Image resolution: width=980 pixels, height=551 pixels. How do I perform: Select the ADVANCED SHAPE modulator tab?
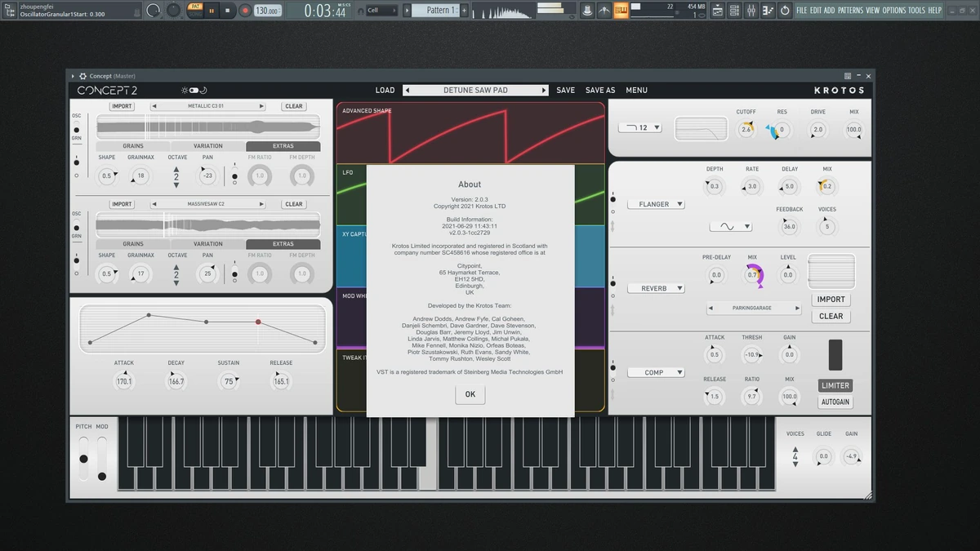367,111
